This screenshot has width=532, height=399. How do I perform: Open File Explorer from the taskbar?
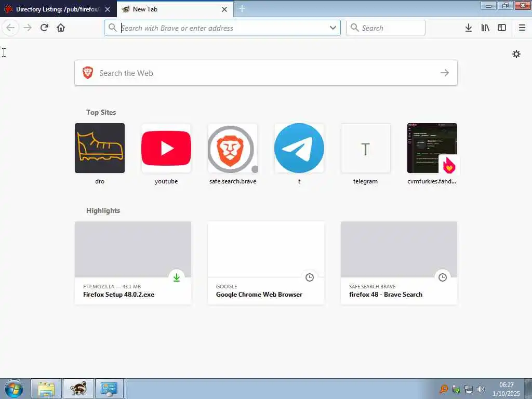pyautogui.click(x=46, y=389)
